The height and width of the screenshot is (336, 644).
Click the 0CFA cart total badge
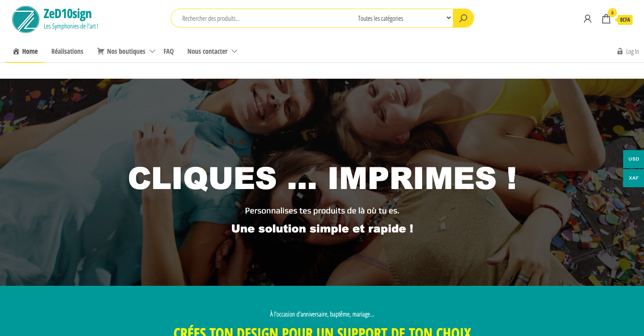click(x=625, y=19)
